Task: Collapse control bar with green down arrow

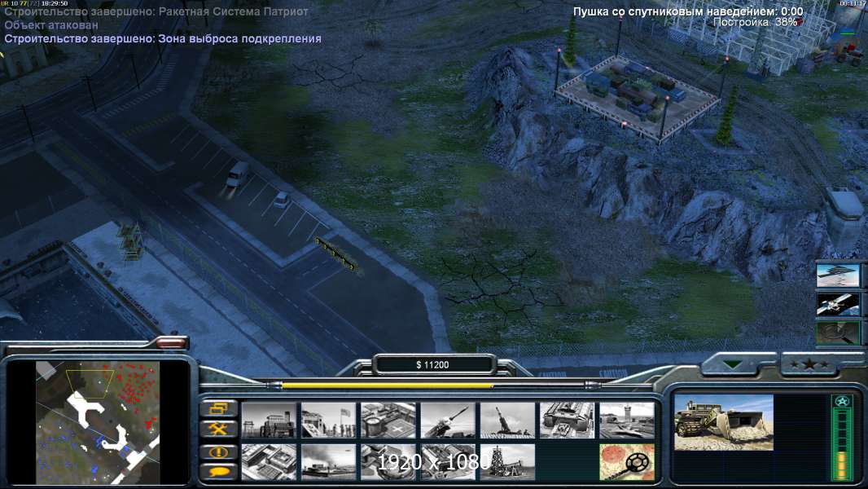Action: pyautogui.click(x=733, y=364)
